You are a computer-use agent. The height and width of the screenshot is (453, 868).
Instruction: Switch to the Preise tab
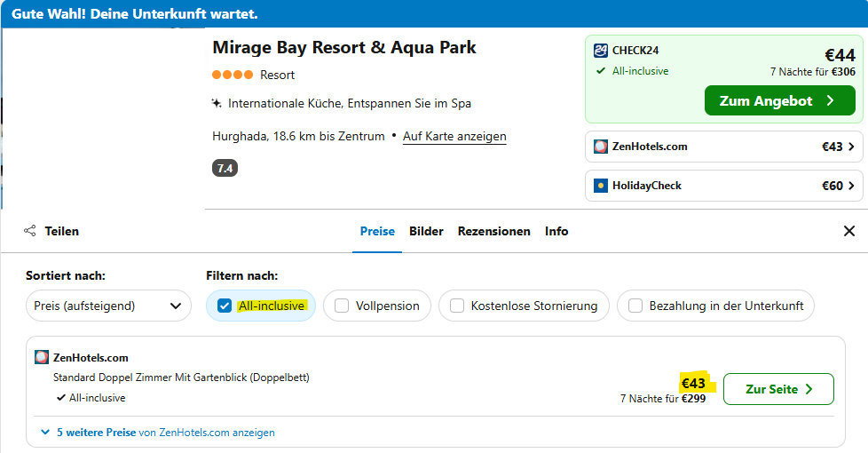tap(377, 231)
